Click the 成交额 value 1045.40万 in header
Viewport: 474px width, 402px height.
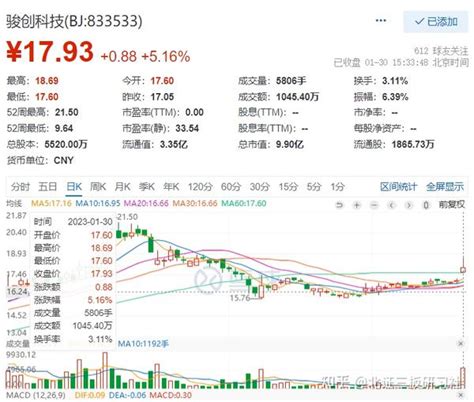click(297, 97)
